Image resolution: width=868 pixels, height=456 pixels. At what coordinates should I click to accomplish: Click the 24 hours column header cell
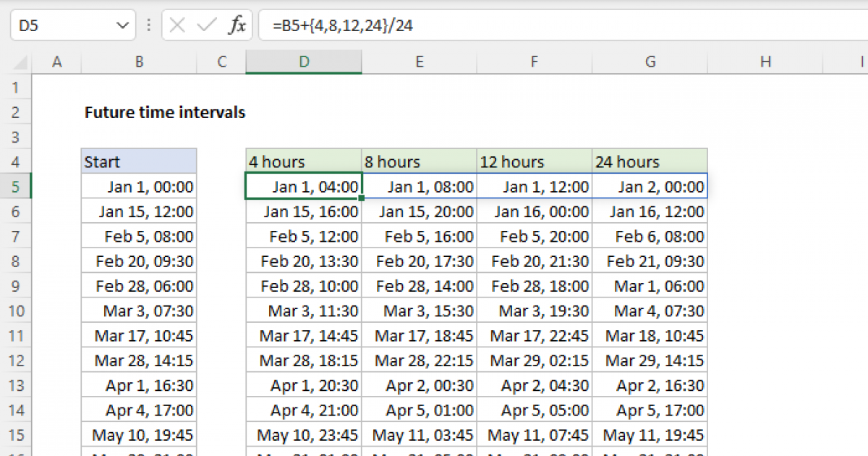pyautogui.click(x=650, y=161)
